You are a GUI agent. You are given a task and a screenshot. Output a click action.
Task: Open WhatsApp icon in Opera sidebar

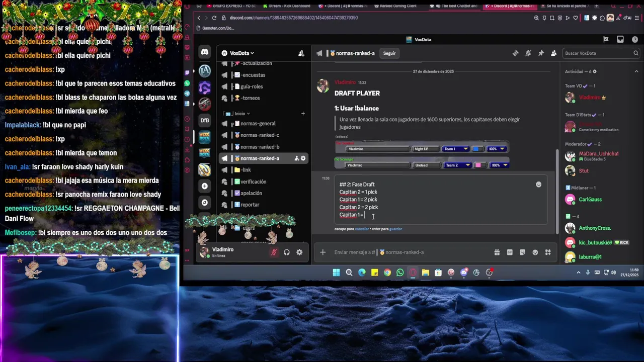coord(187,83)
